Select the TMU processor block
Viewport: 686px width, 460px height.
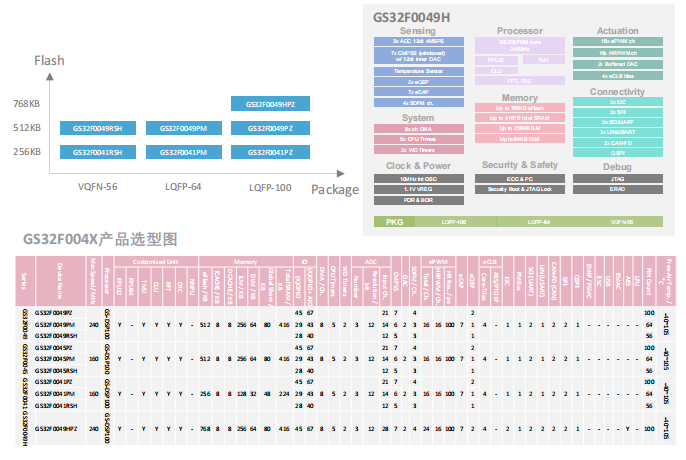544,60
